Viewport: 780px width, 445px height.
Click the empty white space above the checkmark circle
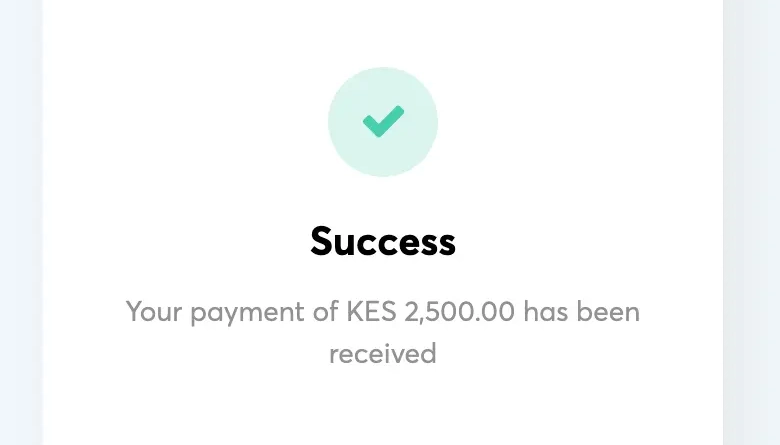pos(383,32)
